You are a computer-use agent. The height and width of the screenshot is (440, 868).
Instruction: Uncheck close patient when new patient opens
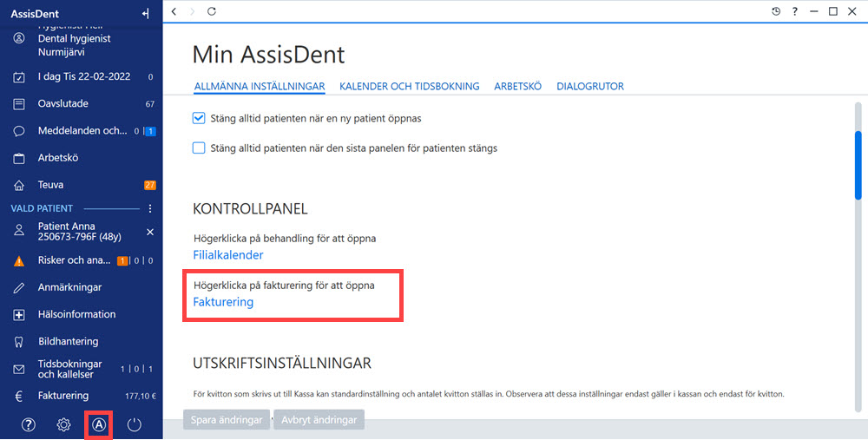pos(199,118)
